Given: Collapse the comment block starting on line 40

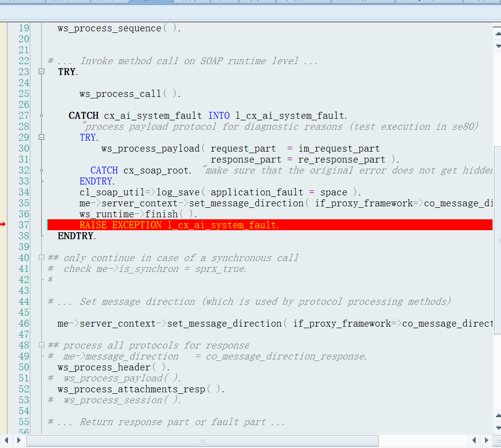Looking at the screenshot, I should click(x=41, y=258).
